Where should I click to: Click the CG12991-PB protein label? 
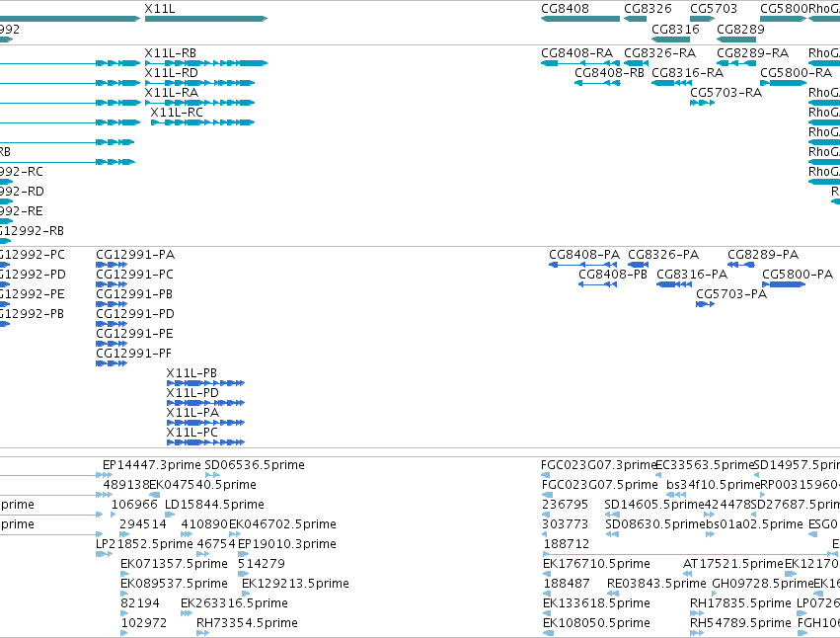pyautogui.click(x=134, y=294)
